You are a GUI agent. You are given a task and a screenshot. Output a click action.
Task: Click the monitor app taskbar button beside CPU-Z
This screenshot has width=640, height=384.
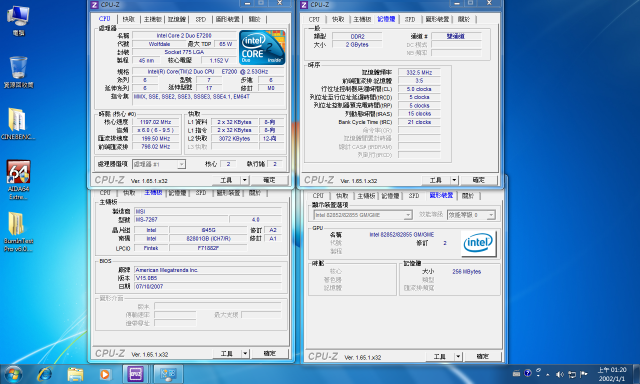[x=168, y=374]
